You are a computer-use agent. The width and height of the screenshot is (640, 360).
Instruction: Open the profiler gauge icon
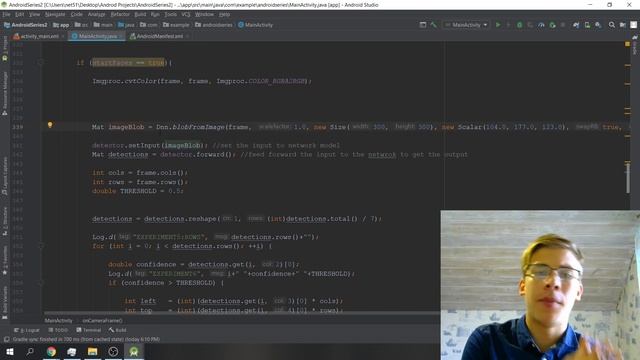click(541, 25)
